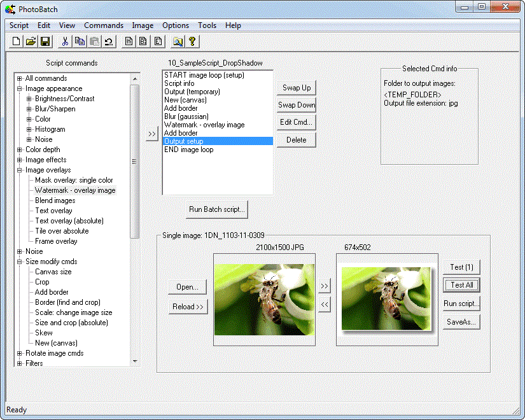Expand the Rotate image cmds node

[x=20, y=353]
